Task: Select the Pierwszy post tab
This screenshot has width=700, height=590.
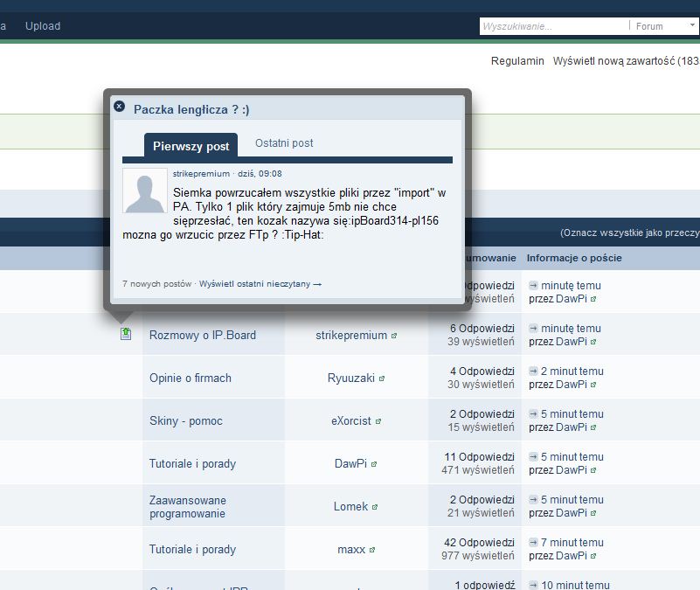Action: coord(191,146)
